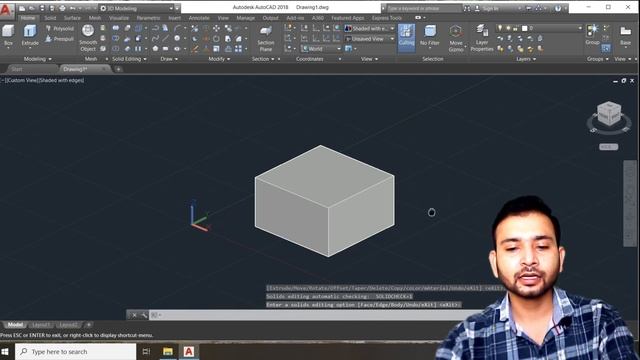Open Layer Properties manager
This screenshot has height=360, width=640.
click(x=482, y=38)
